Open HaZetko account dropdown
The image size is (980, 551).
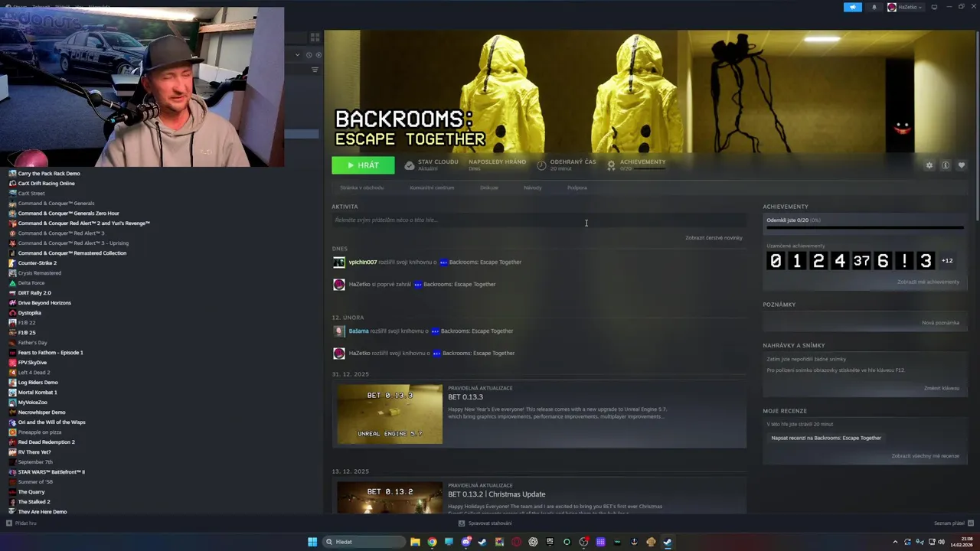(905, 7)
